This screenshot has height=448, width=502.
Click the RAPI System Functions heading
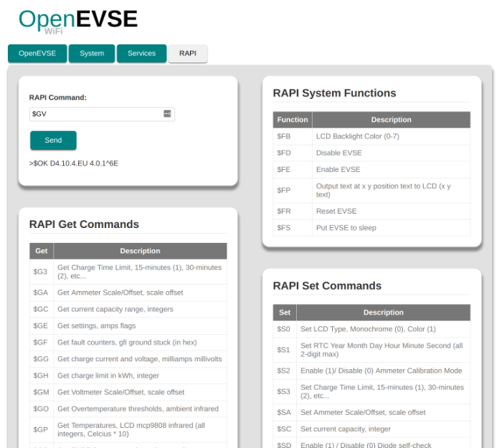tap(335, 93)
